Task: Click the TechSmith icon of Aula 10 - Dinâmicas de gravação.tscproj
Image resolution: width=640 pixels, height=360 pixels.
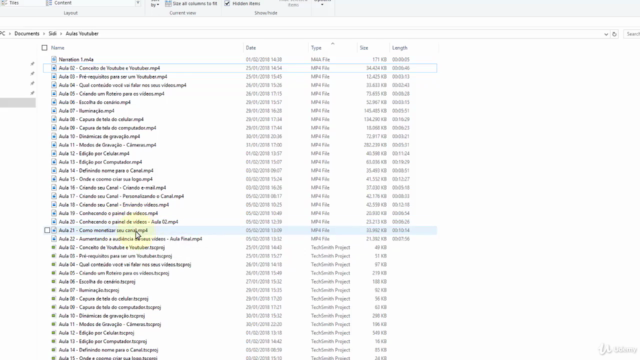Action: [x=54, y=316]
